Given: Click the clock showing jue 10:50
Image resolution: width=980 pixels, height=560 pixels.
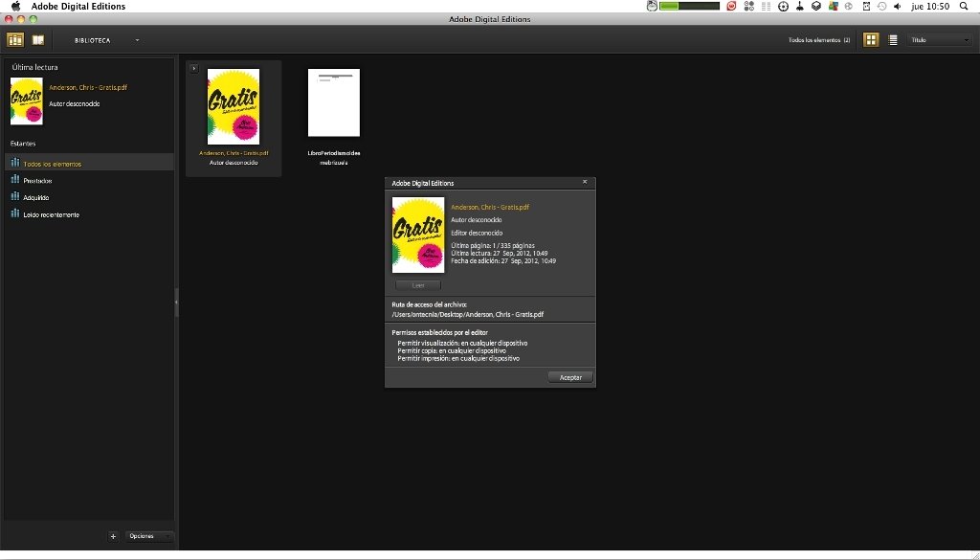Looking at the screenshot, I should click(x=930, y=7).
